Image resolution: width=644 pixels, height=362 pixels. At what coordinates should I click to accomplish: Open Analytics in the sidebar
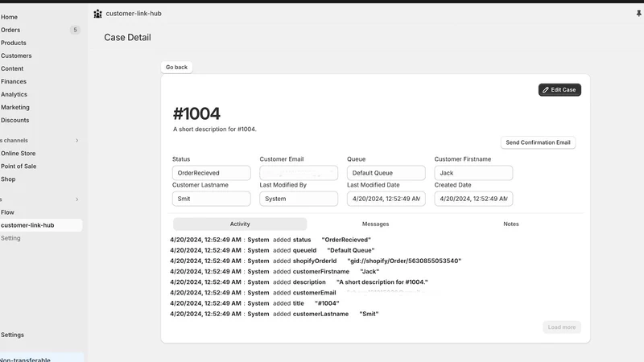(x=14, y=94)
